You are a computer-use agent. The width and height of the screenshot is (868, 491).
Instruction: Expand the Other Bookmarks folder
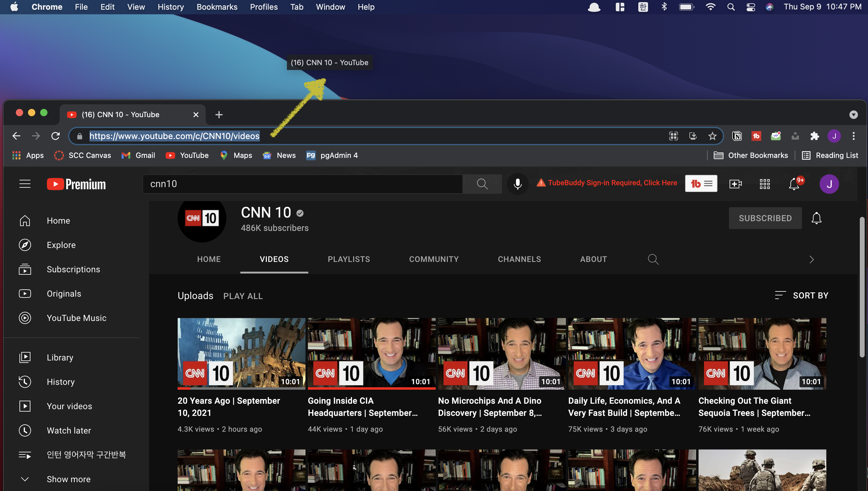point(751,155)
